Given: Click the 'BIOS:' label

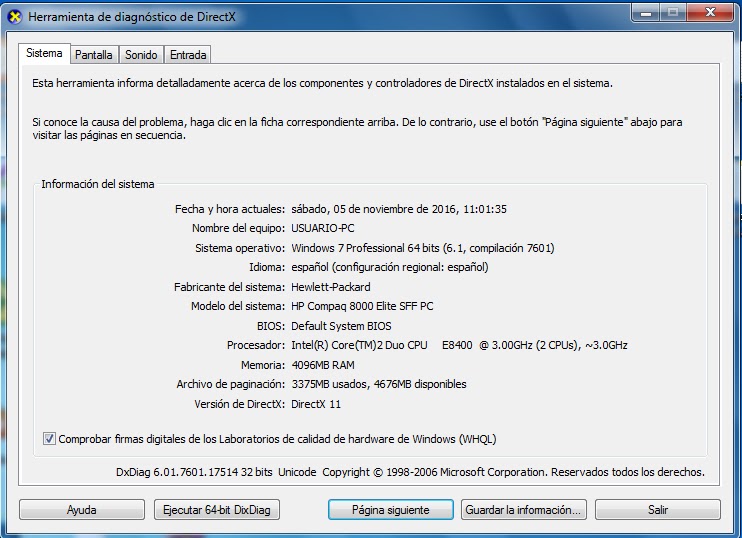Looking at the screenshot, I should click(271, 326).
